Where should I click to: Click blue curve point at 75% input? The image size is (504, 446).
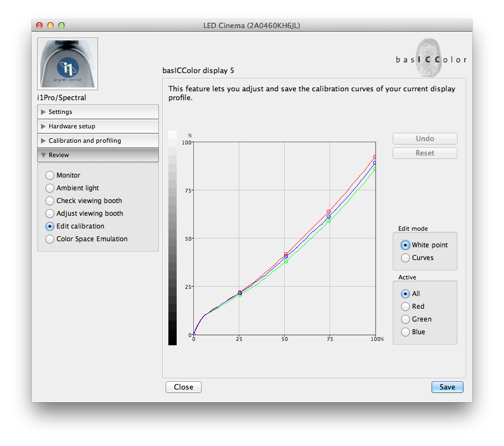328,216
